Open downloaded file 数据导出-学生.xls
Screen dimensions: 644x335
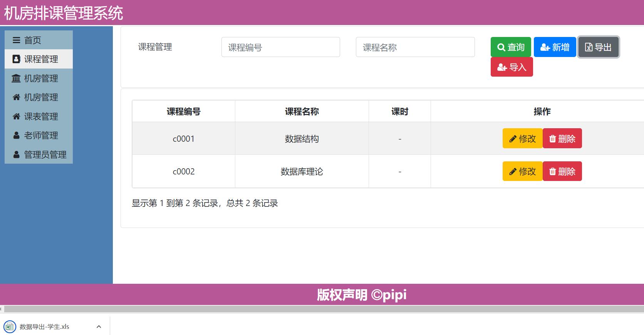click(44, 327)
